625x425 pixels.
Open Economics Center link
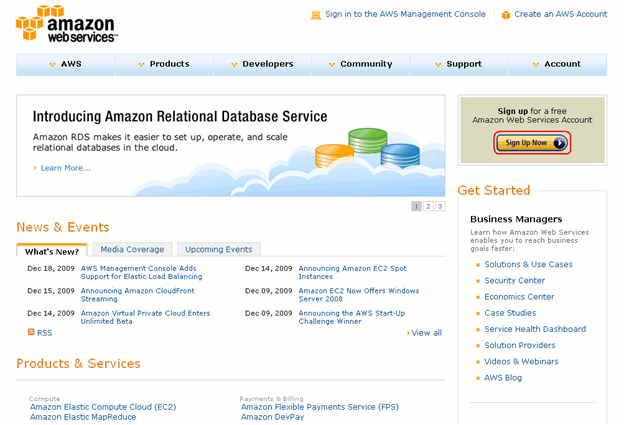519,297
